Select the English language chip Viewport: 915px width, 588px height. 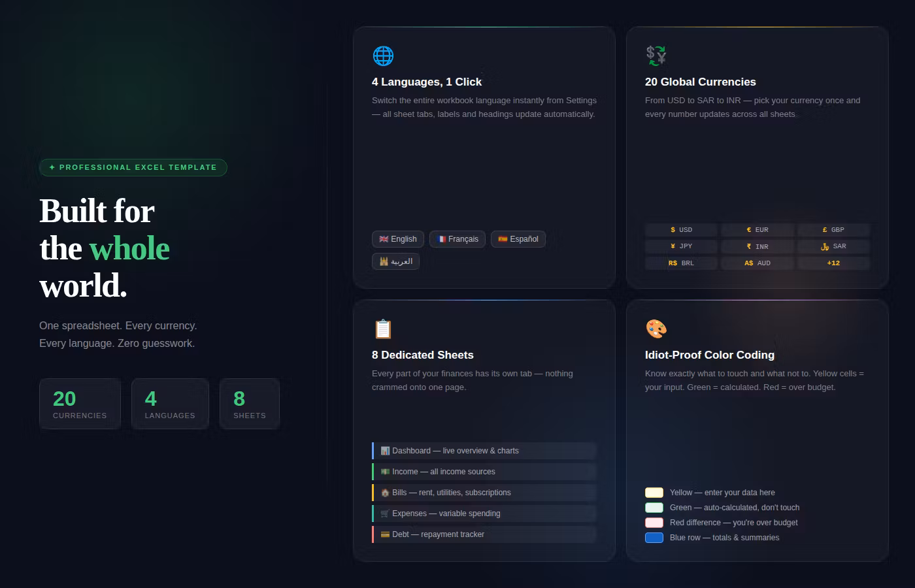pos(398,239)
